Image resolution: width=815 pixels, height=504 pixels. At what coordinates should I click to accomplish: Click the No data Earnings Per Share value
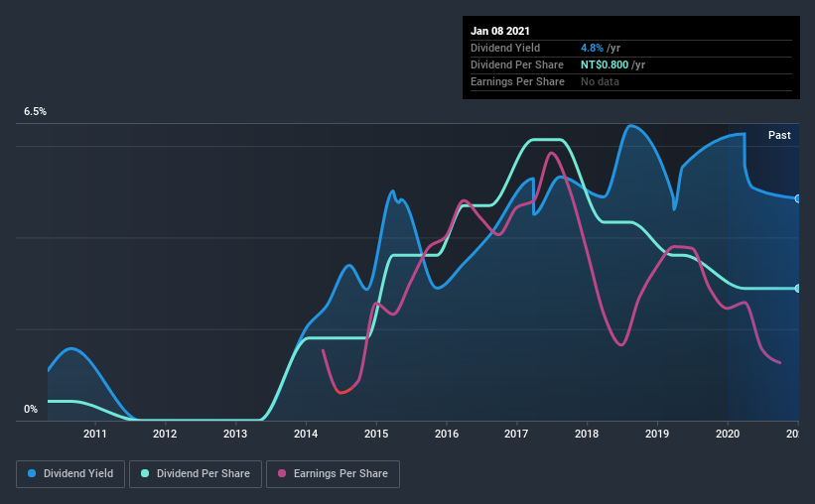pyautogui.click(x=600, y=81)
